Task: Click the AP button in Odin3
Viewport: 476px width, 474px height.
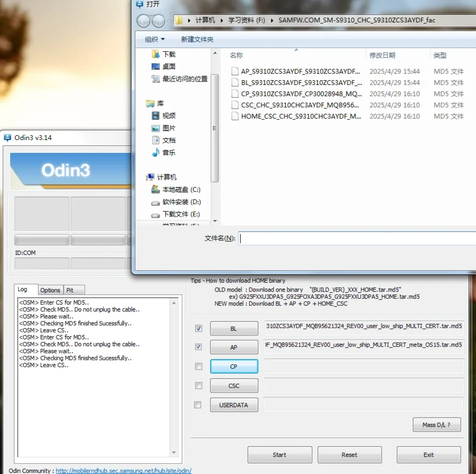Action: tap(234, 347)
